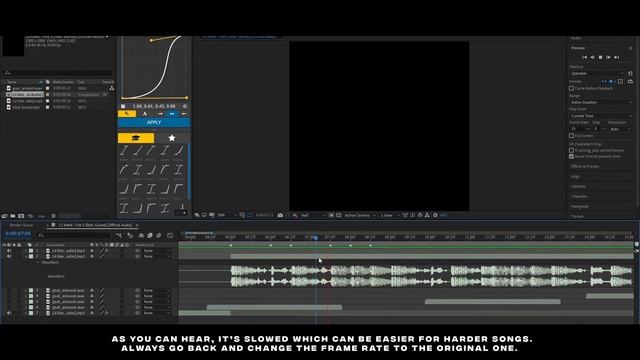This screenshot has height=360, width=640.
Task: Open the Preview panel menu icon
Action: tap(630, 48)
